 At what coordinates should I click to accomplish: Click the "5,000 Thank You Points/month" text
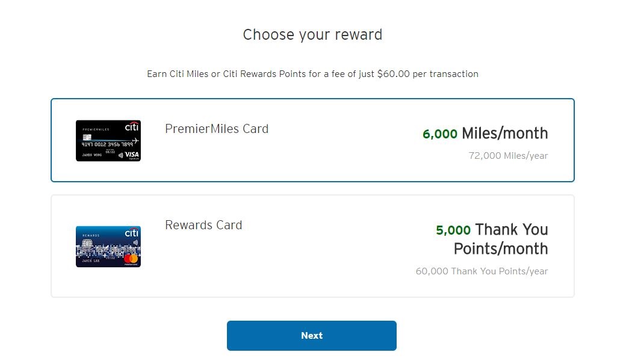tap(492, 239)
